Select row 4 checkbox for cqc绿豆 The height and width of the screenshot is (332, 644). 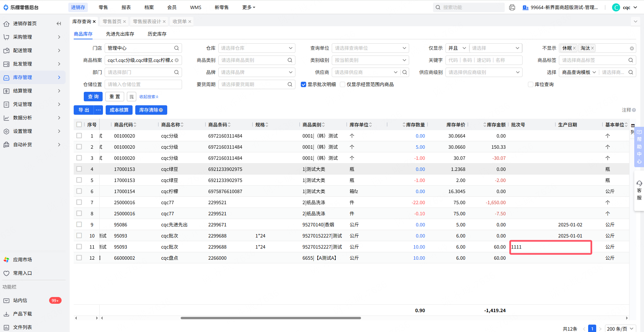click(79, 169)
